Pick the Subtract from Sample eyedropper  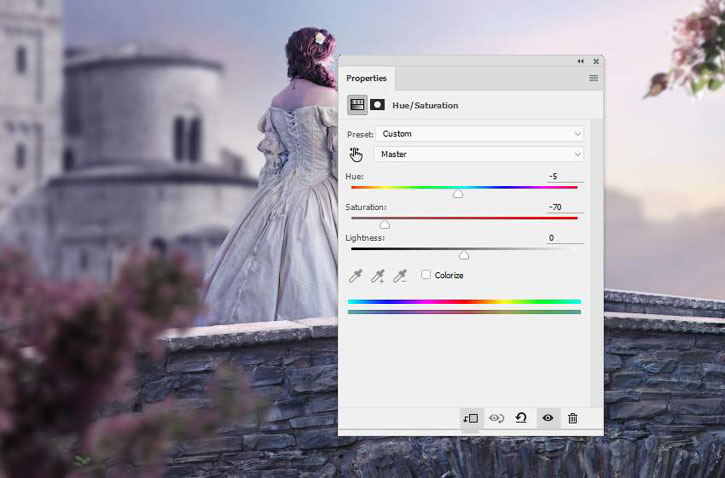point(399,276)
